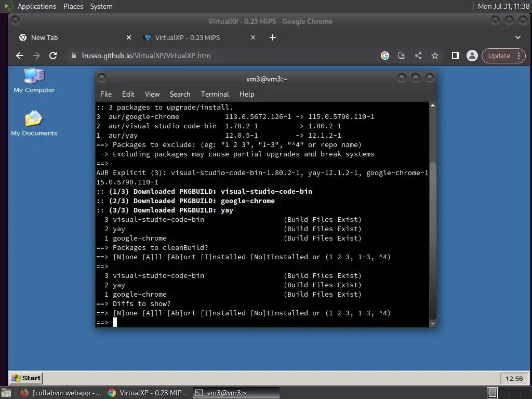
Task: Reload the VirtualXP page
Action: pos(53,56)
